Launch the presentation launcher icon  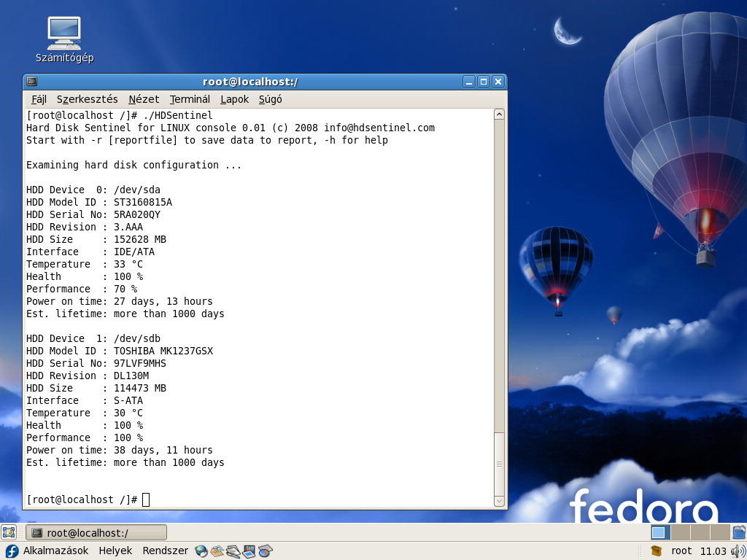[x=249, y=551]
